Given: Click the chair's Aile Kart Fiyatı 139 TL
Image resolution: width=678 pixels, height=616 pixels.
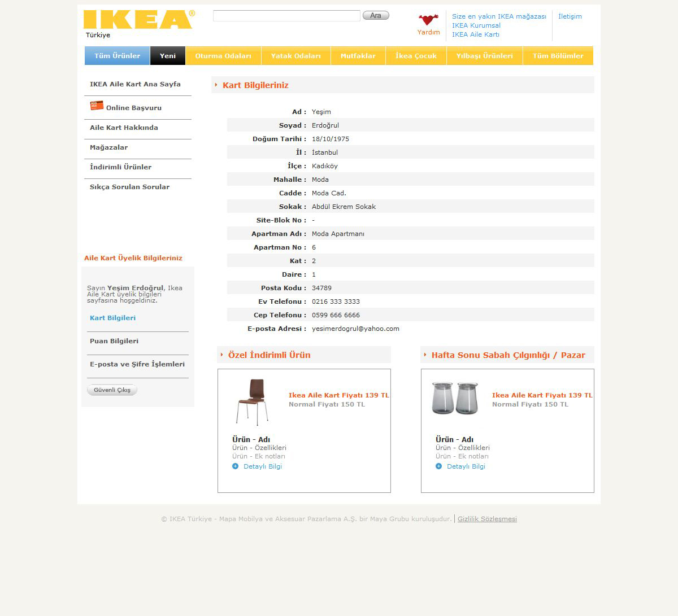Looking at the screenshot, I should pyautogui.click(x=339, y=395).
